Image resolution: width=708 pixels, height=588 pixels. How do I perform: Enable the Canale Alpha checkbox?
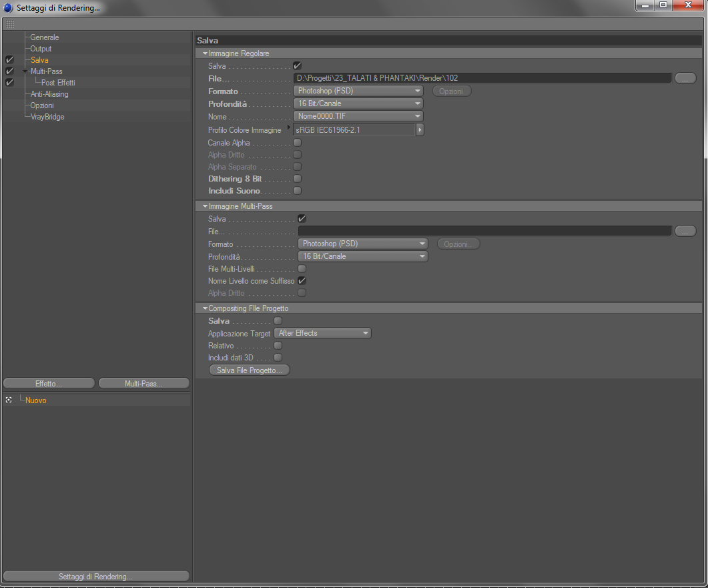coord(297,143)
